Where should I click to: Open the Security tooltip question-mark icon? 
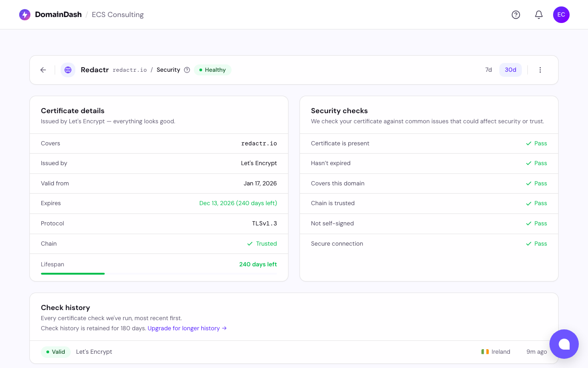coord(187,69)
